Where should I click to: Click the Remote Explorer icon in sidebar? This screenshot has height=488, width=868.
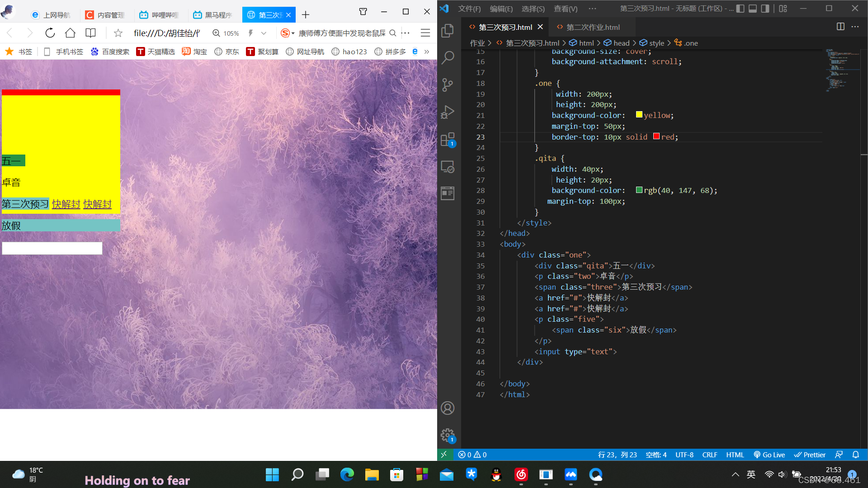[x=448, y=165]
